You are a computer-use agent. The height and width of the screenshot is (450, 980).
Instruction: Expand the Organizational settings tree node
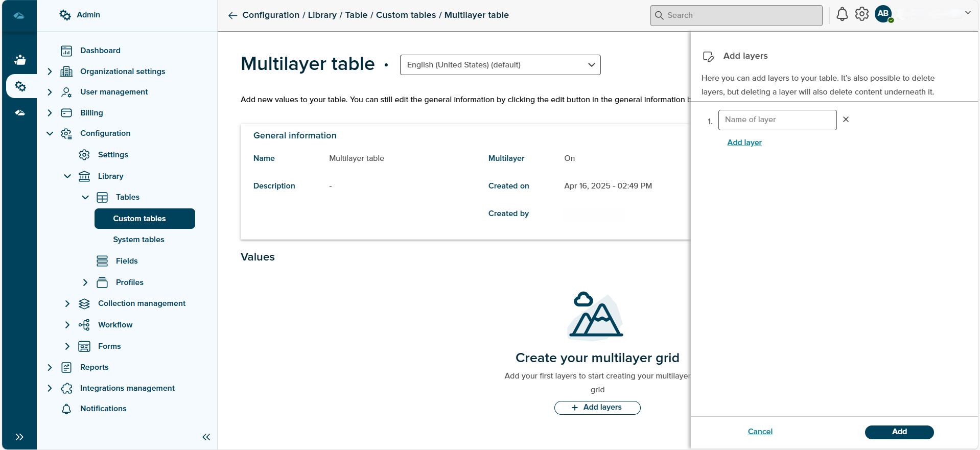[50, 72]
